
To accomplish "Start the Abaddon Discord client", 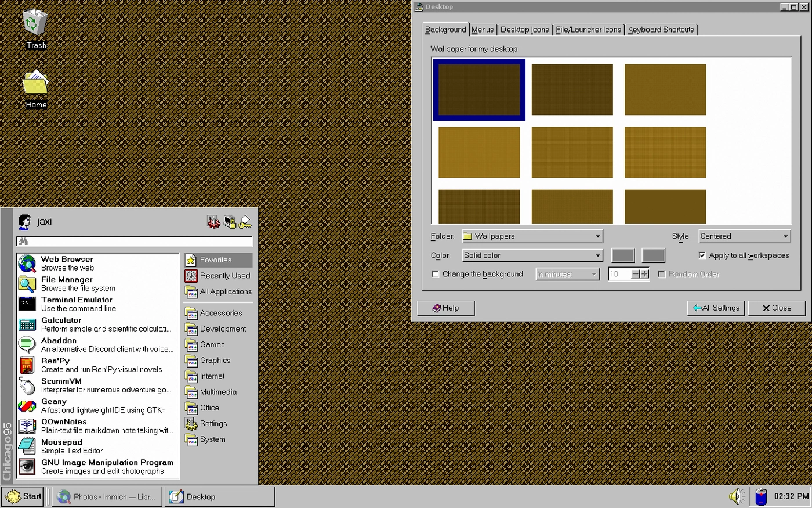I will pyautogui.click(x=97, y=345).
